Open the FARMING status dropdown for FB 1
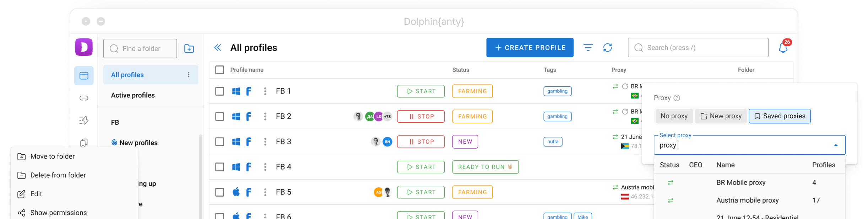 (x=472, y=91)
